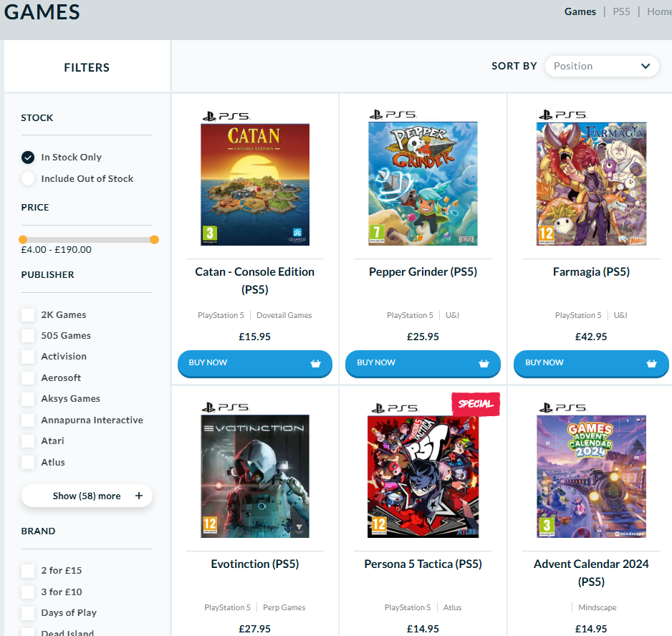The height and width of the screenshot is (636, 672).
Task: Go to the PS5 breadcrumb
Action: [x=621, y=11]
